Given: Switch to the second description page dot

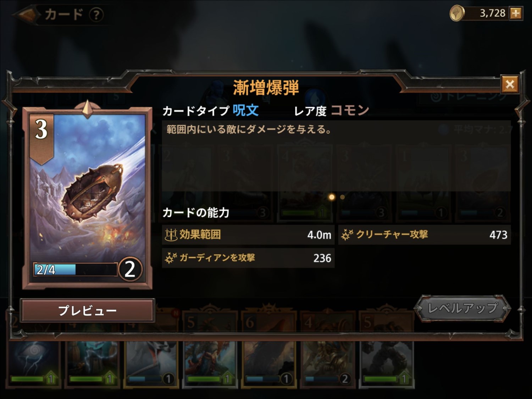Looking at the screenshot, I should [342, 197].
